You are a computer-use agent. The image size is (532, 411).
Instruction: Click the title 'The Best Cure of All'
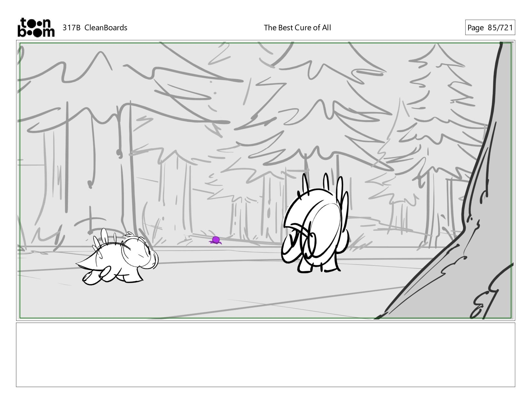click(297, 28)
